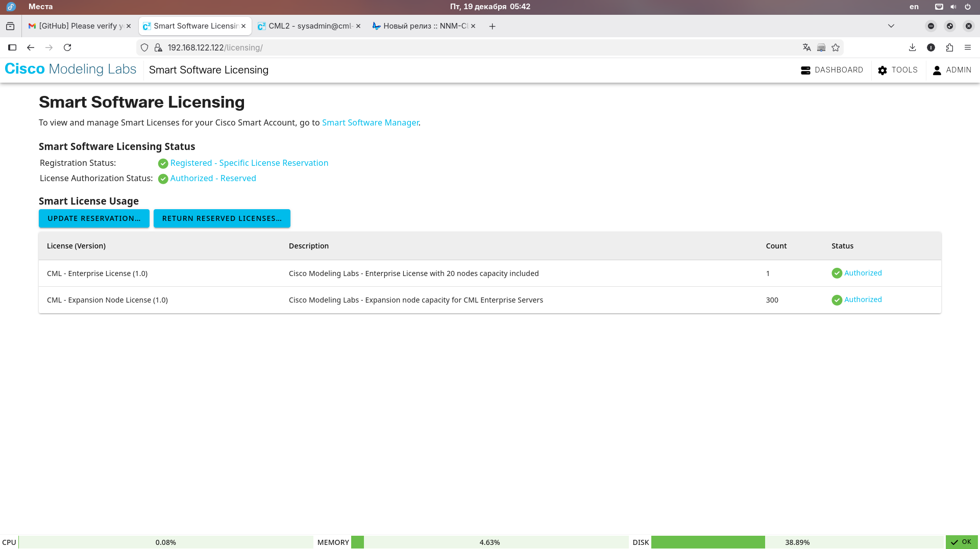This screenshot has height=549, width=980.
Task: Click the DISK usage progress bar
Action: 797,542
